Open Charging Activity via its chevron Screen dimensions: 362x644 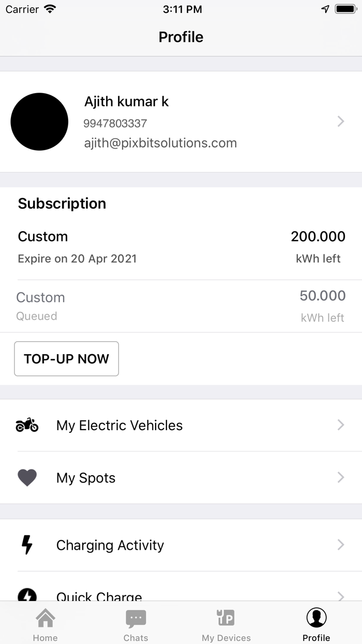pyautogui.click(x=341, y=545)
